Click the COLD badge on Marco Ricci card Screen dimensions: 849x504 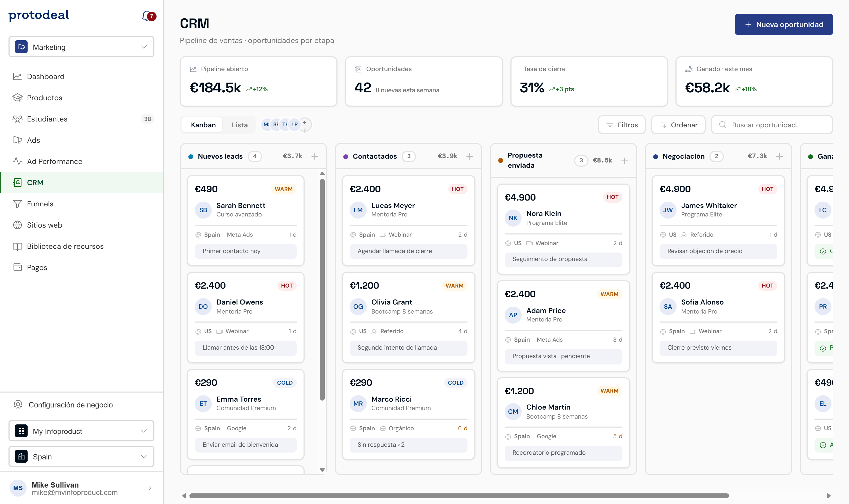[455, 383]
